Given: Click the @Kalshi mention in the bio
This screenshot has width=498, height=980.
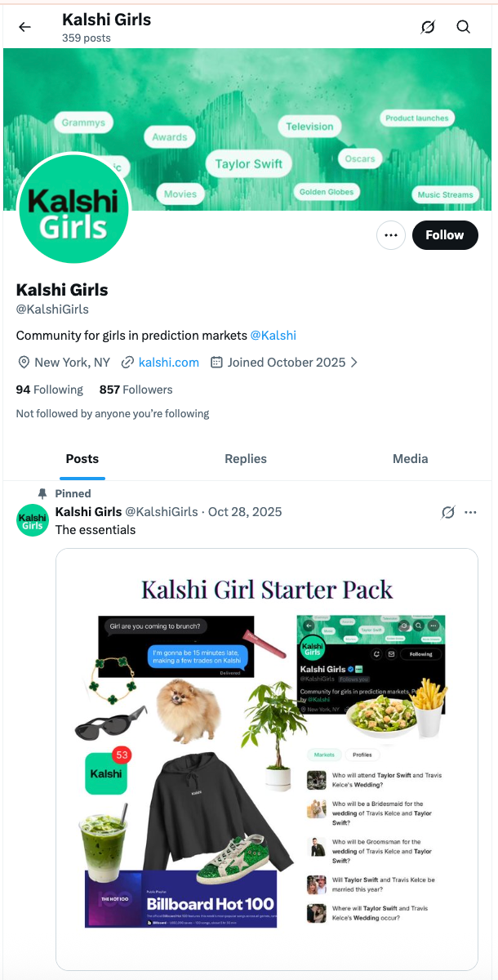Looking at the screenshot, I should [273, 336].
